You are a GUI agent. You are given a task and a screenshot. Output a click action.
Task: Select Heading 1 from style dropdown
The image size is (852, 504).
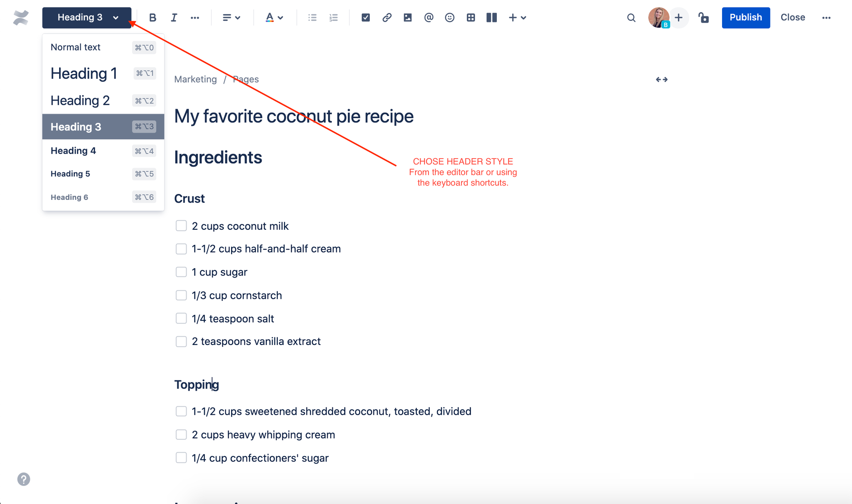84,73
